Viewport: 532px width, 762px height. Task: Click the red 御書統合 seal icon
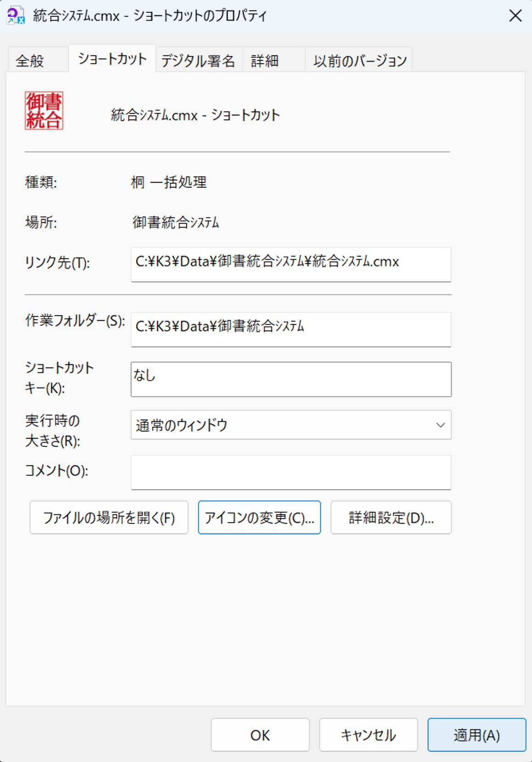point(44,110)
